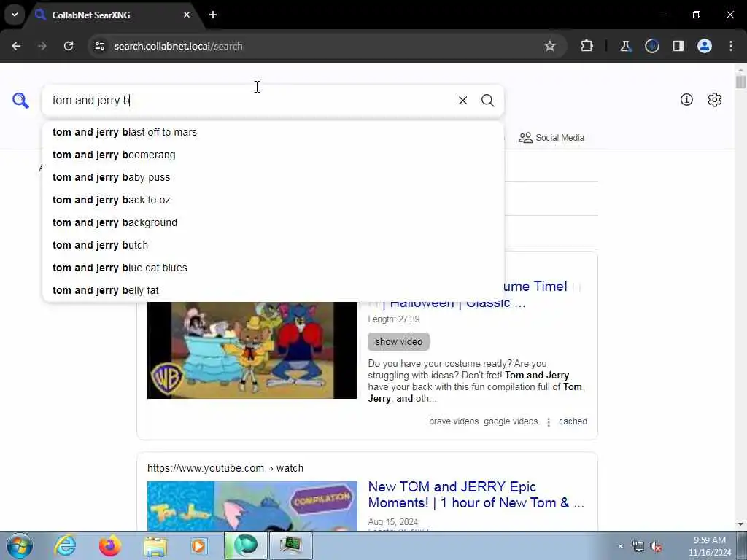Open New TOM and JERRY Epic Moments link
Viewport: 747px width, 560px height.
tap(476, 495)
